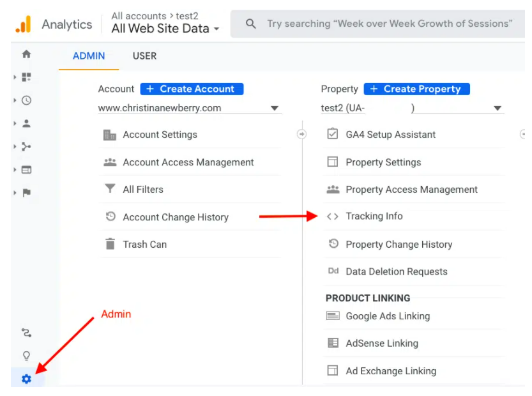Switch to the ADMIN tab

[x=89, y=56]
